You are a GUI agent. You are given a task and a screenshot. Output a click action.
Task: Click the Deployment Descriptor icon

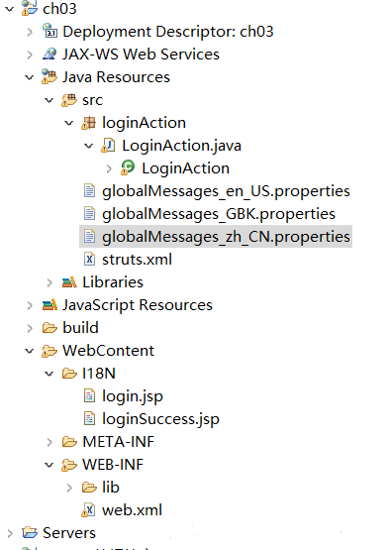pos(49,31)
